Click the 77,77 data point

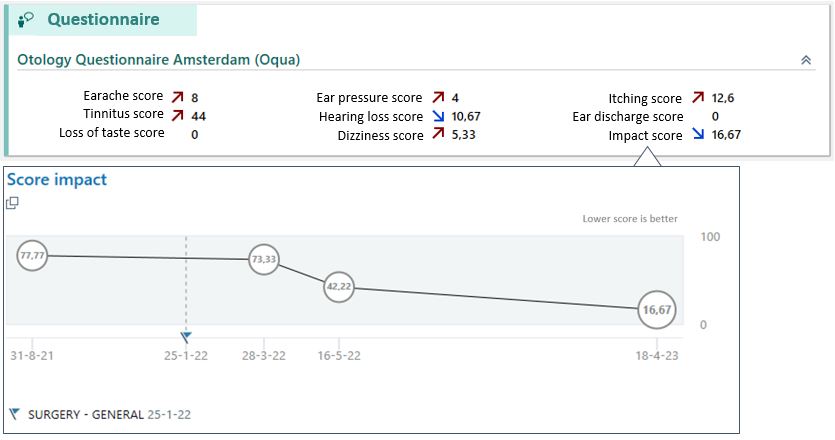[x=32, y=256]
